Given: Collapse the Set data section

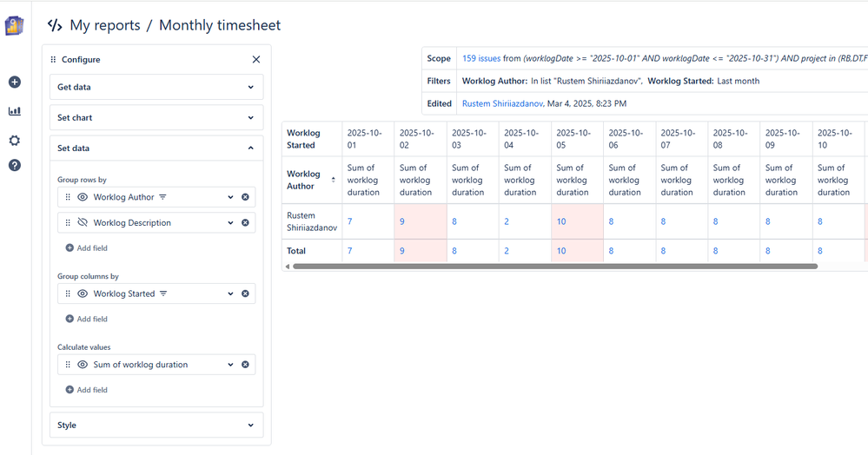Looking at the screenshot, I should [x=156, y=148].
